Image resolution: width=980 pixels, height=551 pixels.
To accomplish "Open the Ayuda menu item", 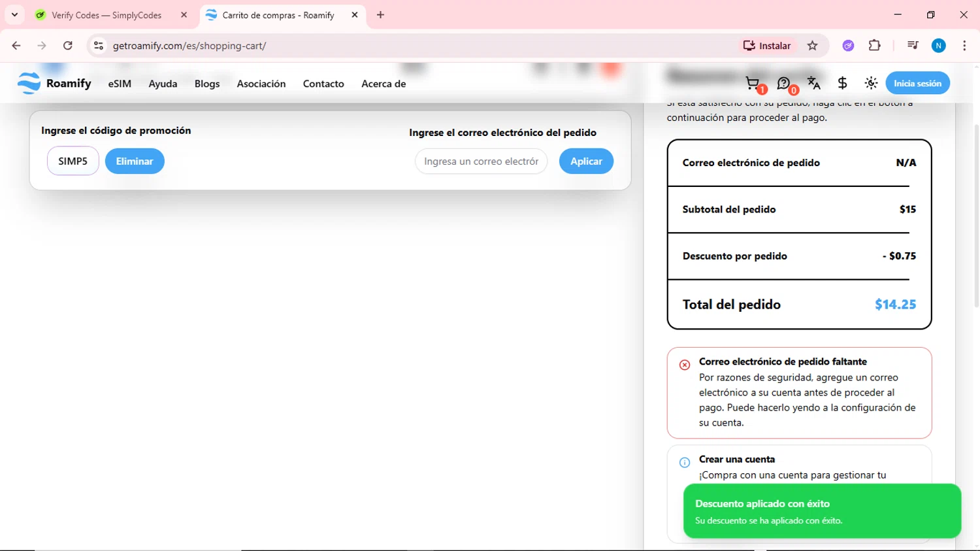I will coord(163,84).
